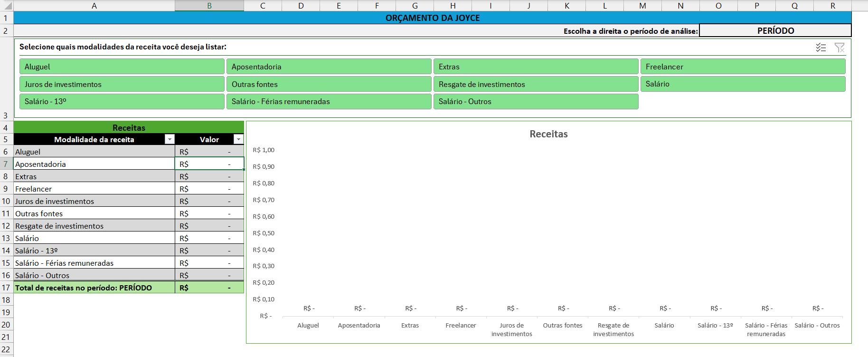Click the 'Receitas' chart title
This screenshot has height=357, width=868.
click(x=548, y=134)
